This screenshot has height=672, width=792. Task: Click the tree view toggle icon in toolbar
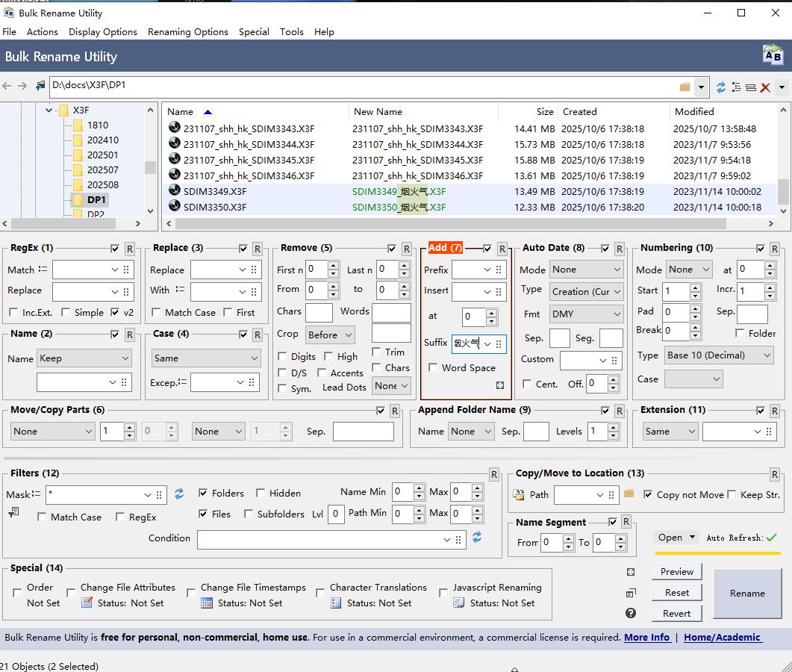(x=737, y=87)
